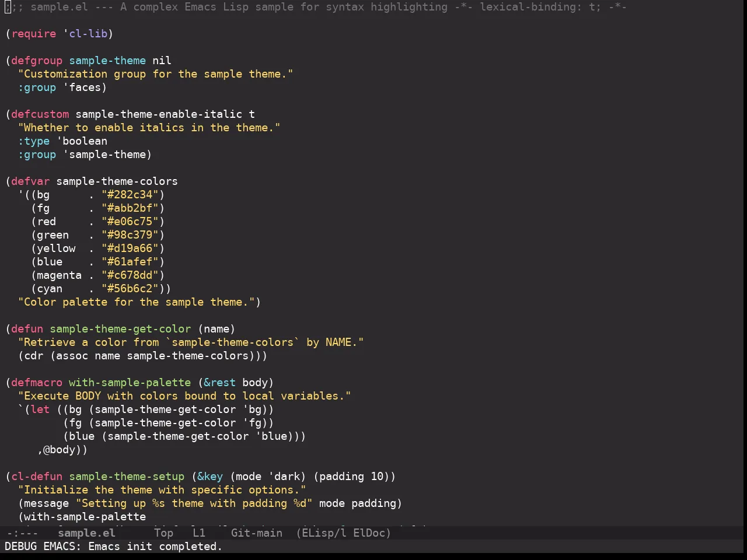Click '(padding 10)' default argument
This screenshot has height=560, width=747.
click(x=351, y=477)
